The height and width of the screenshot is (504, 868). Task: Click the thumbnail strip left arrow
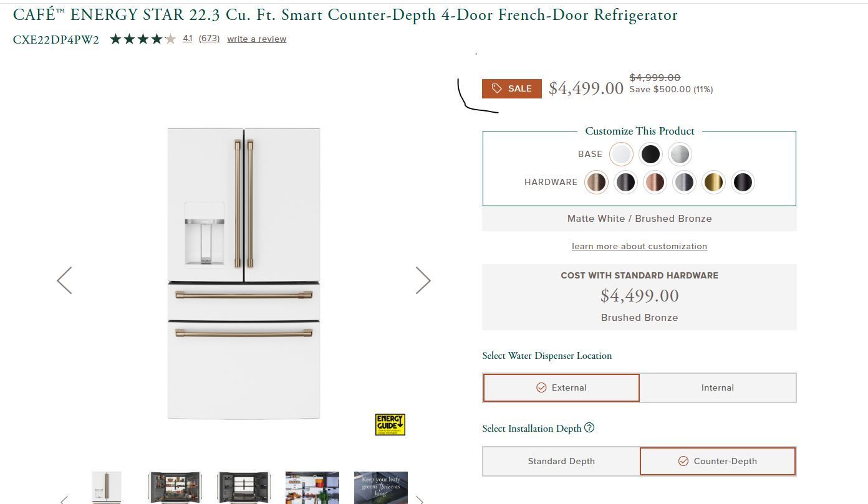click(62, 498)
